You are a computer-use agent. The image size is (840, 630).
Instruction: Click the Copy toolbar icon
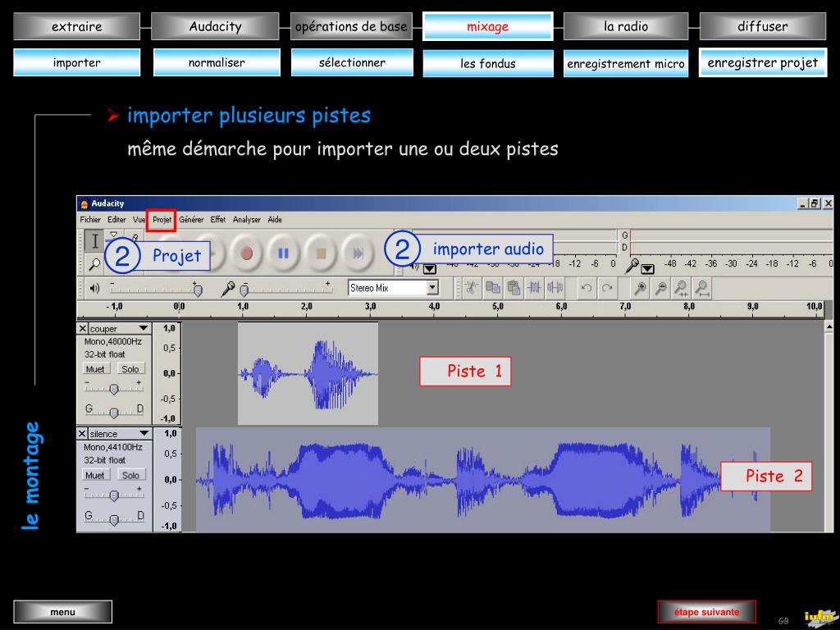492,288
